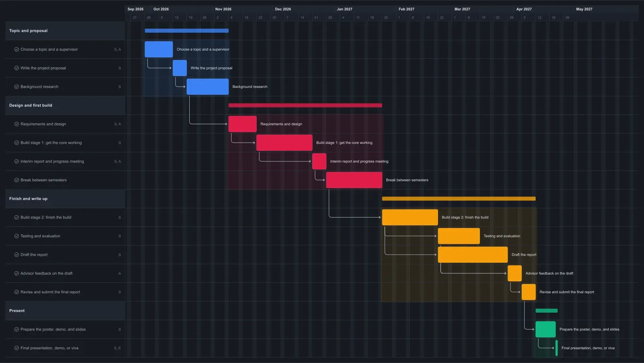644x363 pixels.
Task: Mark check circle for Draft the report
Action: click(x=17, y=255)
